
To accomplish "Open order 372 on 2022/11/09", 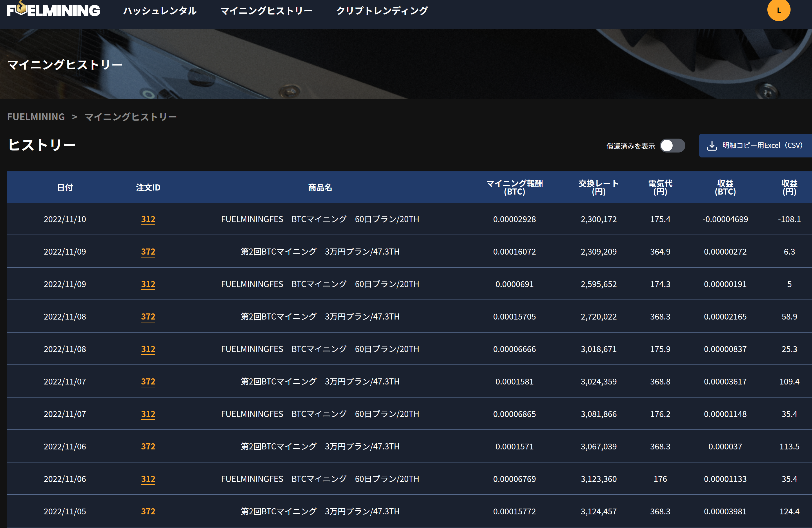I will 148,252.
